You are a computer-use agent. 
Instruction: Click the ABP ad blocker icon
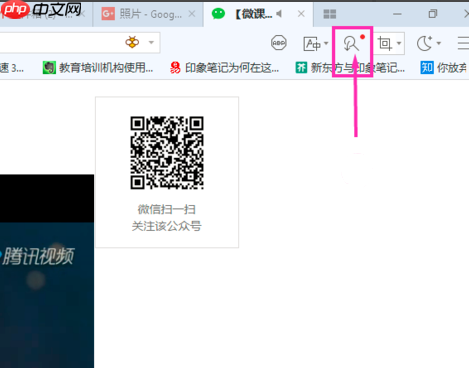pos(279,43)
